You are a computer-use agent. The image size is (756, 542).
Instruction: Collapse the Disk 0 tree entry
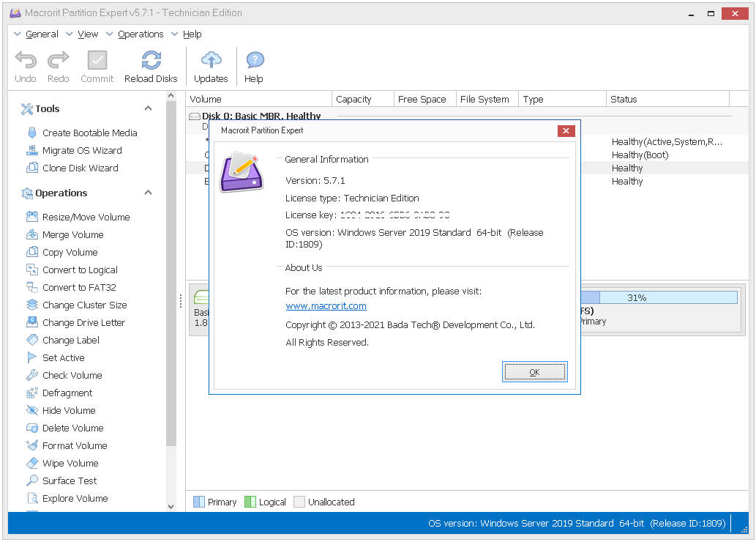[x=194, y=116]
